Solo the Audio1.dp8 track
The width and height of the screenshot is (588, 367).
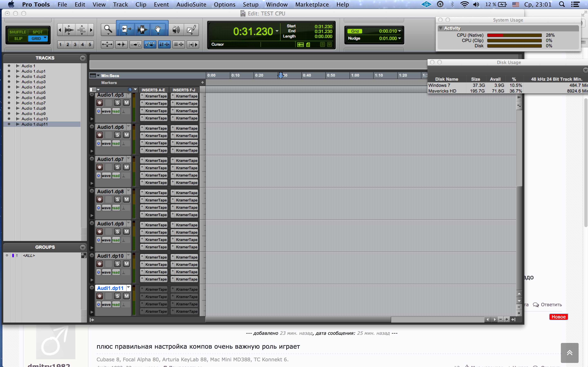118,200
